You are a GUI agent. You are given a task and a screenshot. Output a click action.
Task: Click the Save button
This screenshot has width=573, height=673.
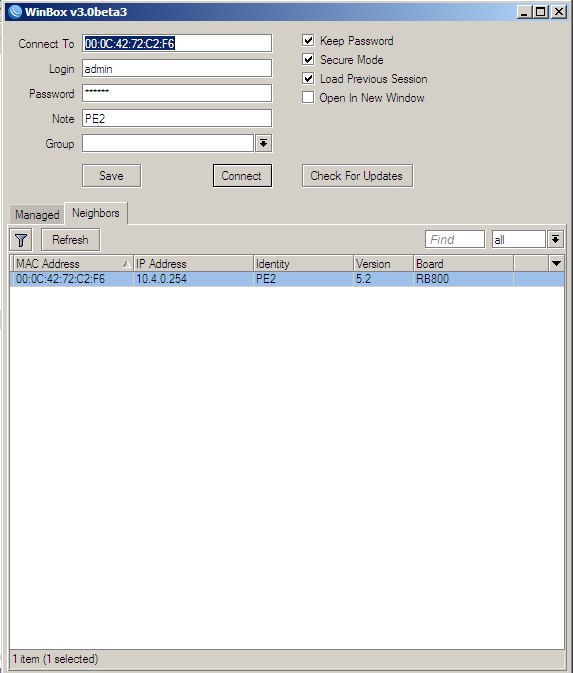(112, 176)
